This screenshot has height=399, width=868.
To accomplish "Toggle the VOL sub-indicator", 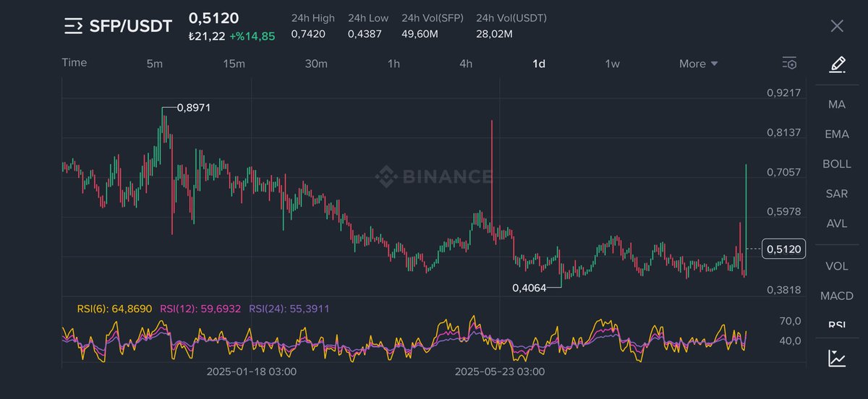I will click(x=837, y=266).
